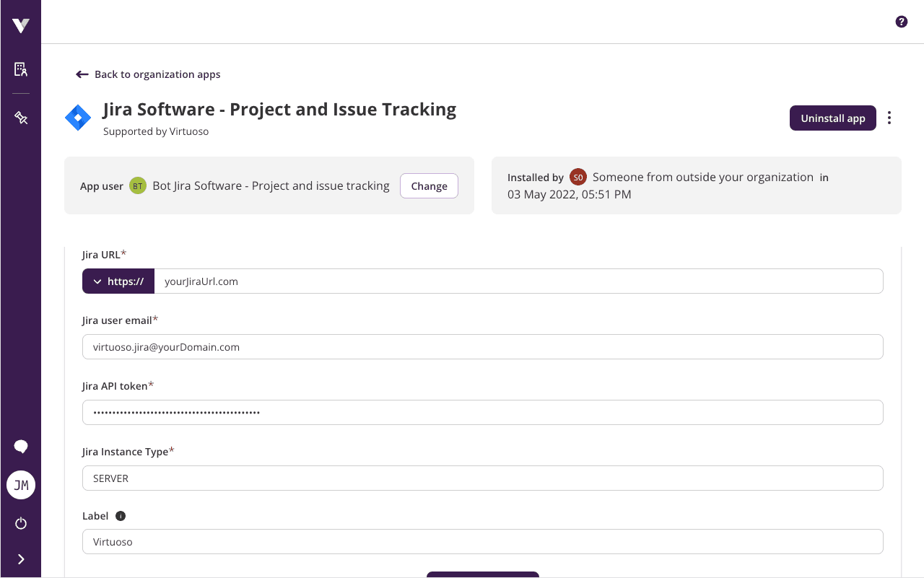924x578 pixels.
Task: Click the Virtuoso logo in sidebar
Action: (20, 24)
